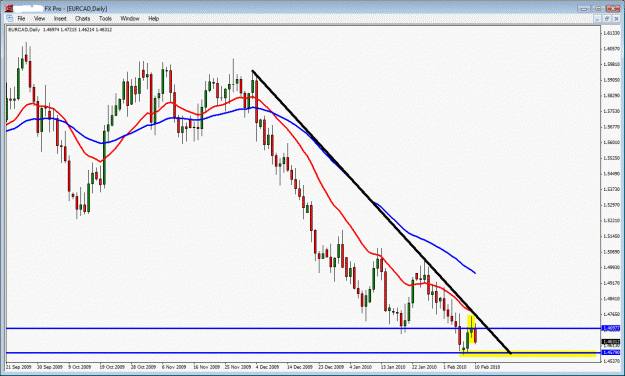The image size is (625, 376).
Task: Open the Tools menu
Action: pyautogui.click(x=105, y=18)
